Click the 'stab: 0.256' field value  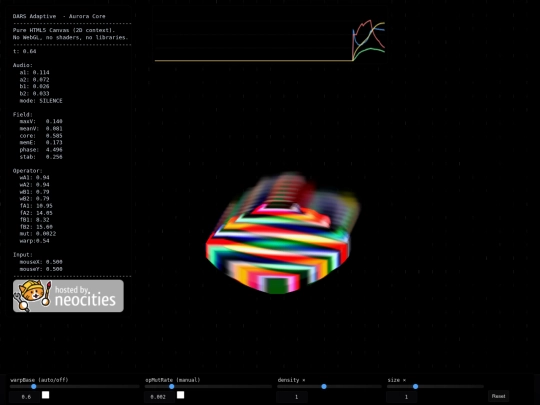pos(41,157)
